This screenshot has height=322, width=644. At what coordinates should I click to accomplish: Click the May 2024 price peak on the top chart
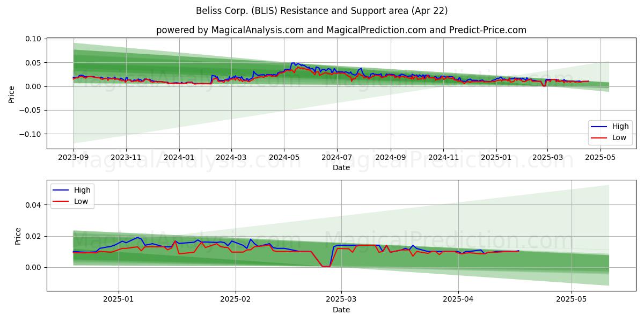(292, 63)
